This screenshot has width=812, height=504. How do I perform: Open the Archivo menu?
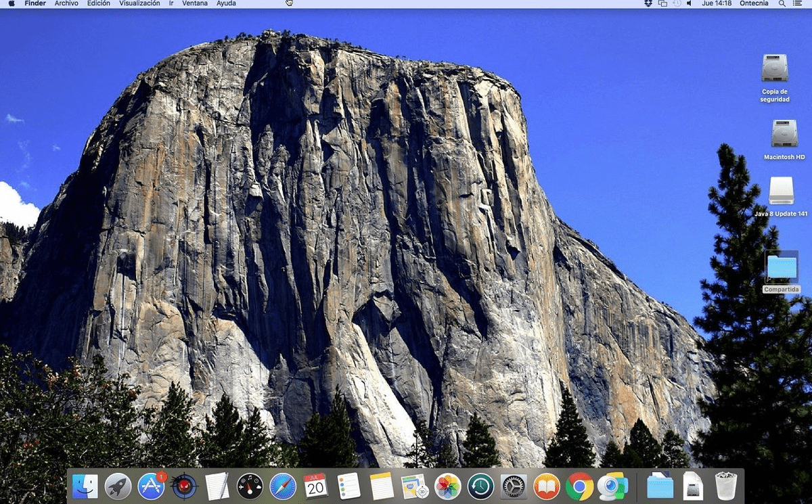point(66,3)
